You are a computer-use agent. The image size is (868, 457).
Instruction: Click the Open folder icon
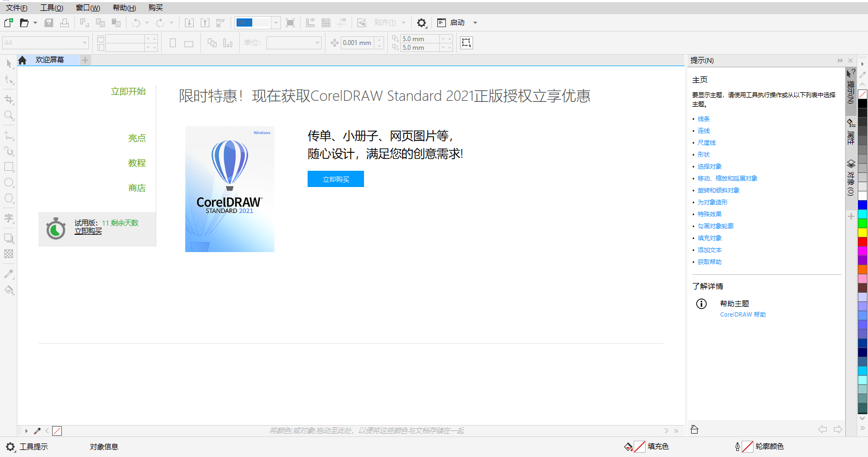coord(24,23)
